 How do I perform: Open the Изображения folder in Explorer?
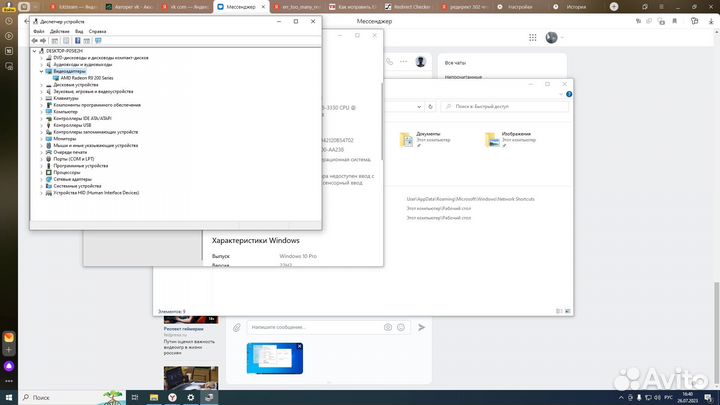click(x=511, y=140)
